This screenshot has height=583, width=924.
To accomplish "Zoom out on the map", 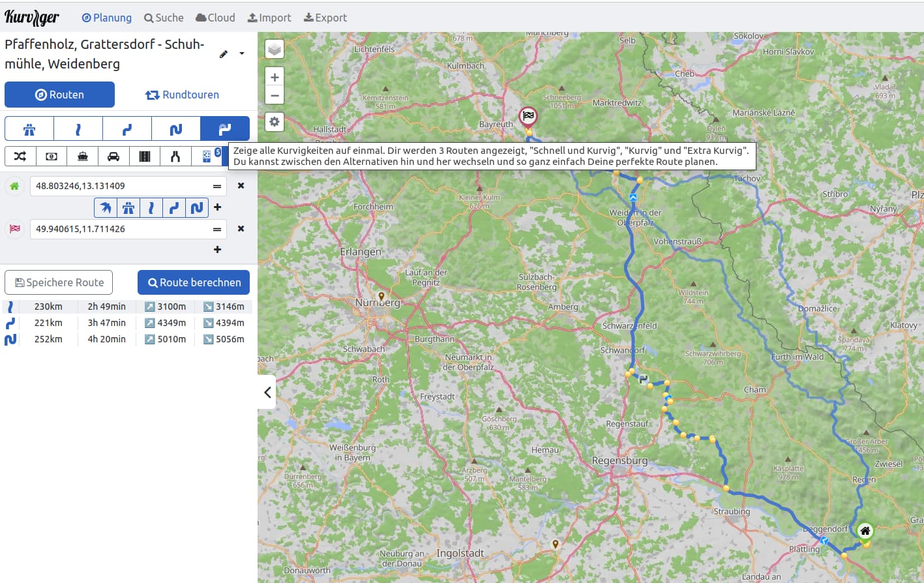I will tap(275, 96).
